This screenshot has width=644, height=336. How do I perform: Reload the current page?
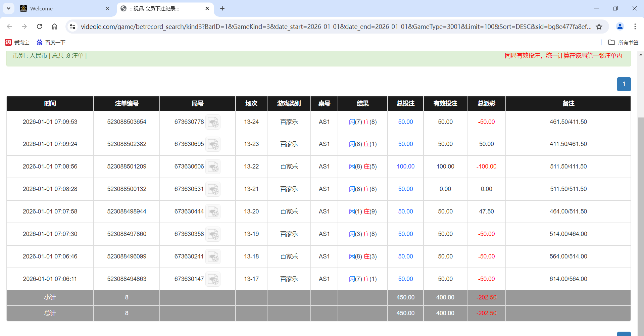tap(39, 27)
